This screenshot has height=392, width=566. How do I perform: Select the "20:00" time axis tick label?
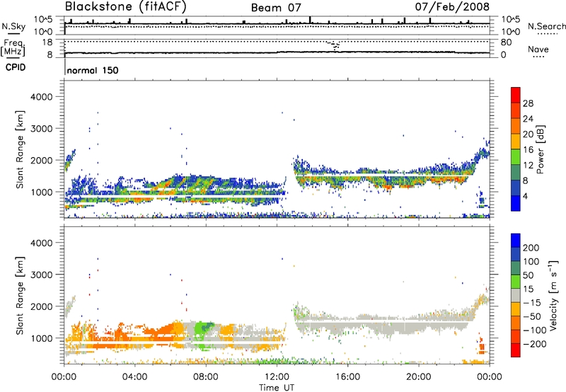[x=418, y=377]
